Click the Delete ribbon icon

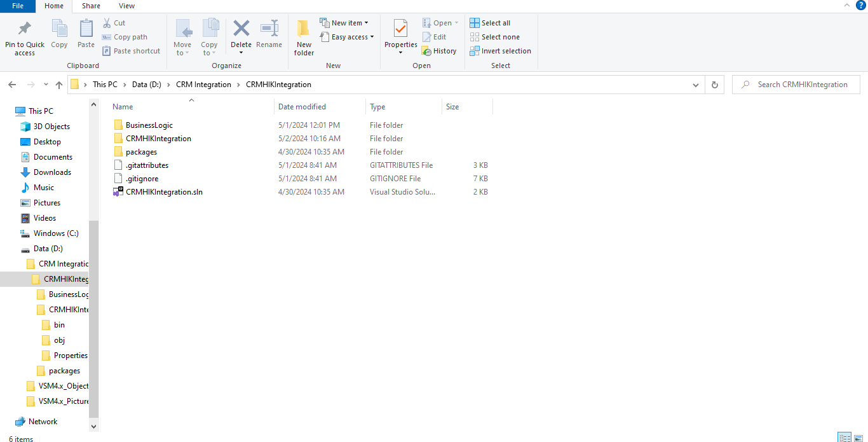pos(241,29)
